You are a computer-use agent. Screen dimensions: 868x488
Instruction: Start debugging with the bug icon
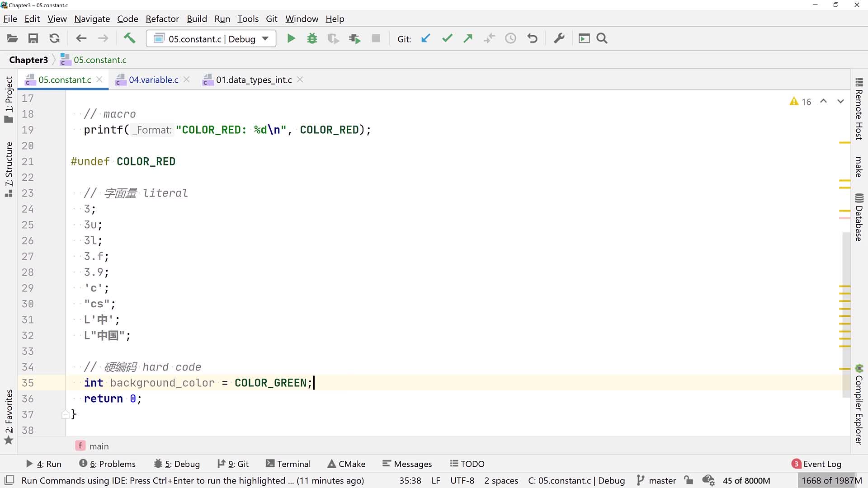[x=312, y=38]
